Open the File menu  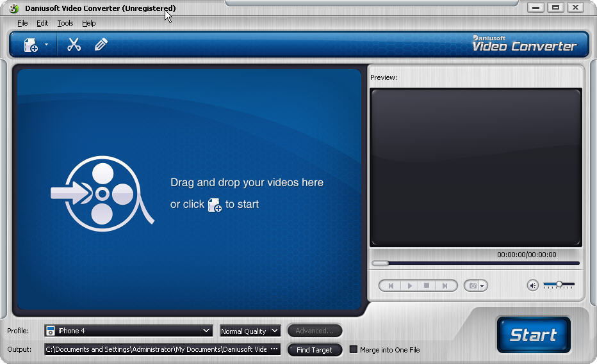click(x=22, y=23)
